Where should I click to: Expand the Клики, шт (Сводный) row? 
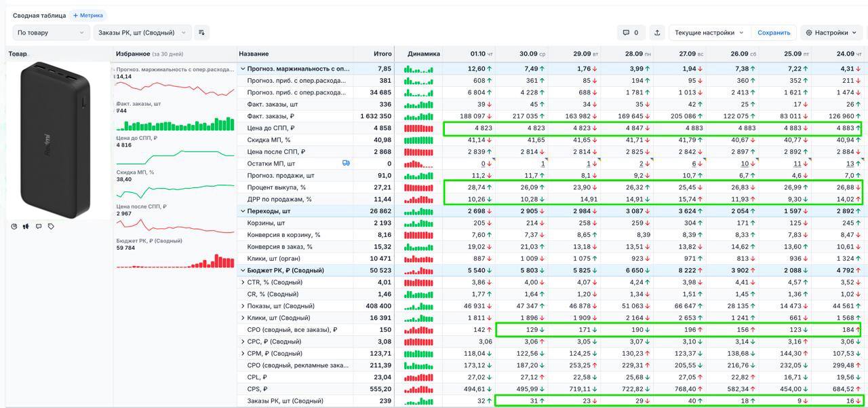[243, 318]
